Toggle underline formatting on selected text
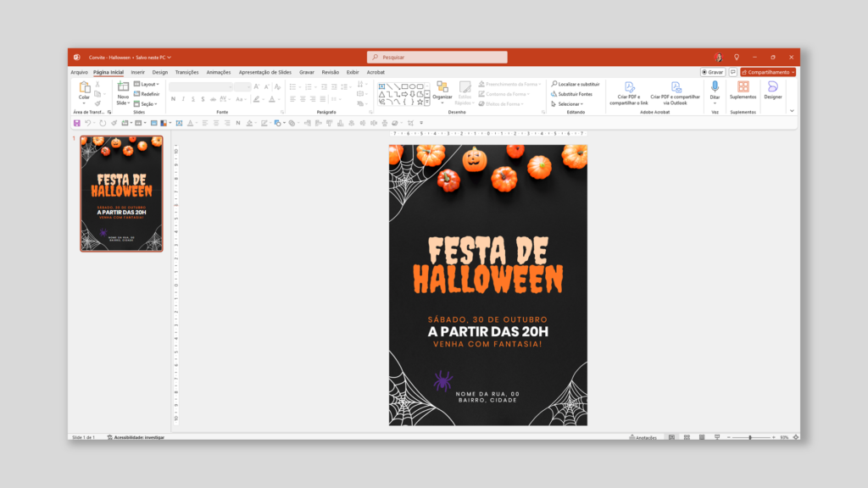 (193, 99)
